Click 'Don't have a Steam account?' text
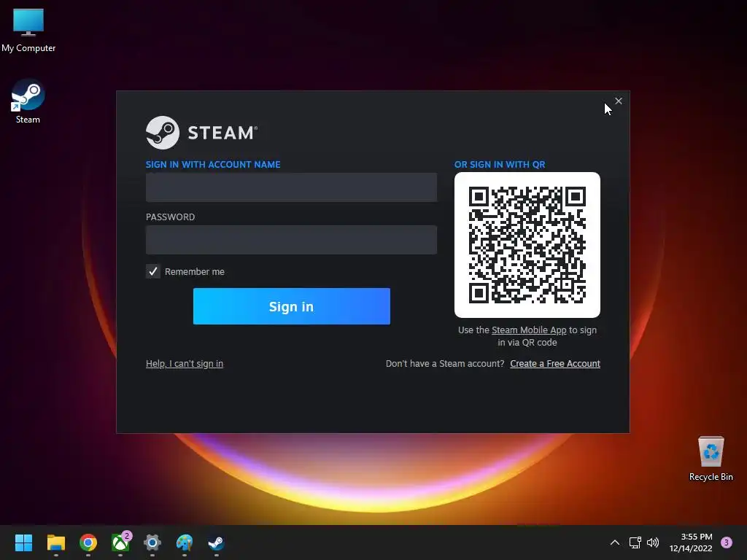The image size is (747, 560). 445,363
